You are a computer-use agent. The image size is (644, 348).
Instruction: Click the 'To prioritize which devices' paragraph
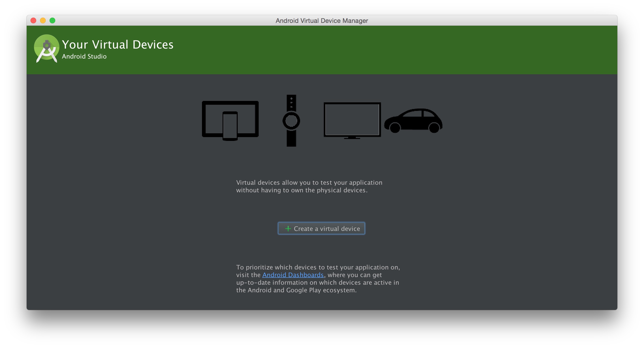pyautogui.click(x=318, y=278)
